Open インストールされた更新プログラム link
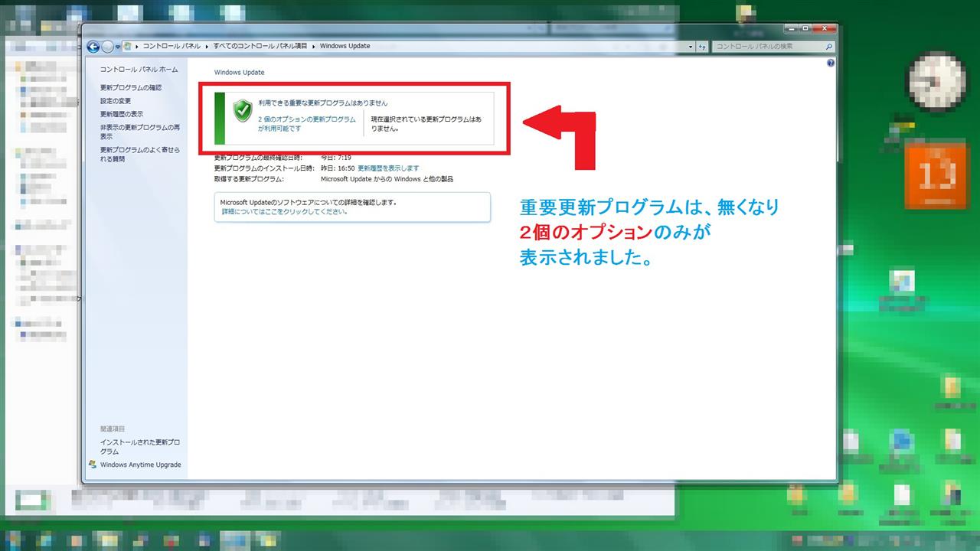This screenshot has width=980, height=551. click(140, 447)
